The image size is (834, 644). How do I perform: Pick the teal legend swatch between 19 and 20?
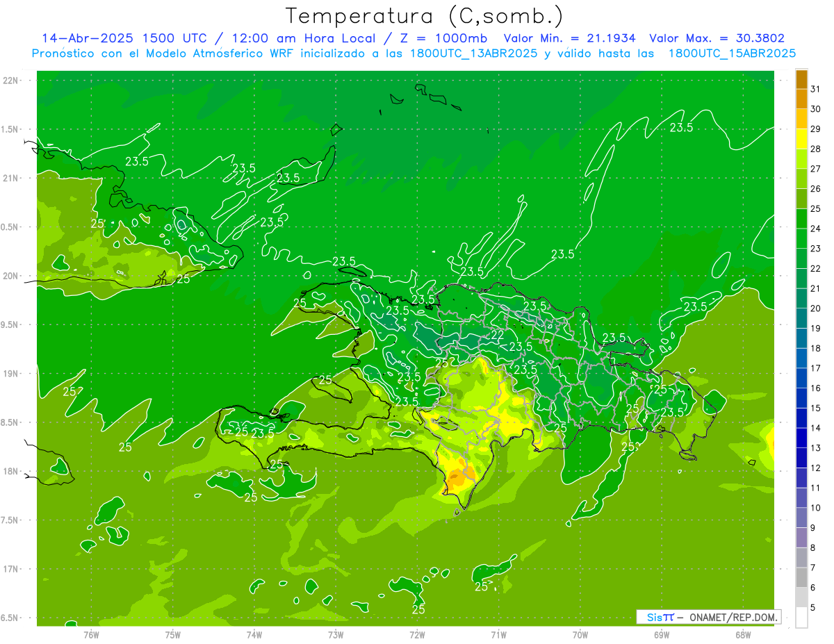(801, 318)
